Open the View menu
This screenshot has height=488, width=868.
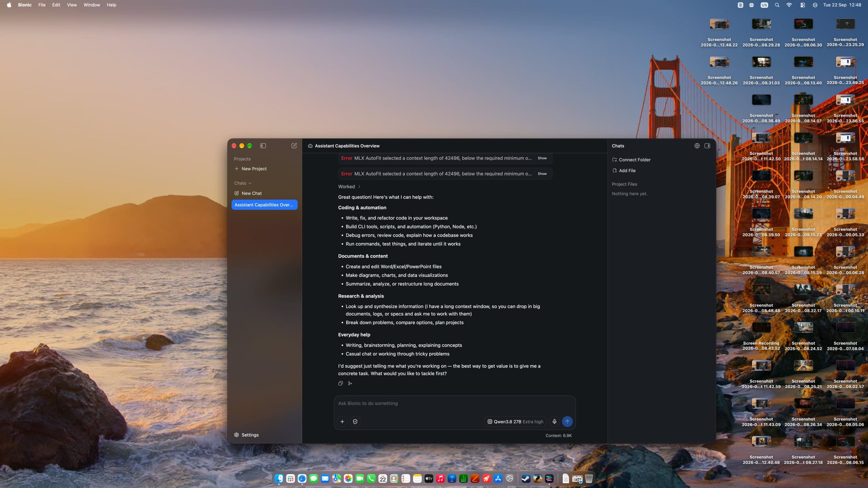(72, 5)
